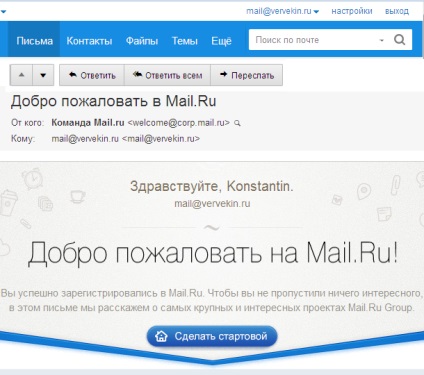Open search options dropdown arrow in search box
This screenshot has width=424, height=375.
[x=382, y=40]
